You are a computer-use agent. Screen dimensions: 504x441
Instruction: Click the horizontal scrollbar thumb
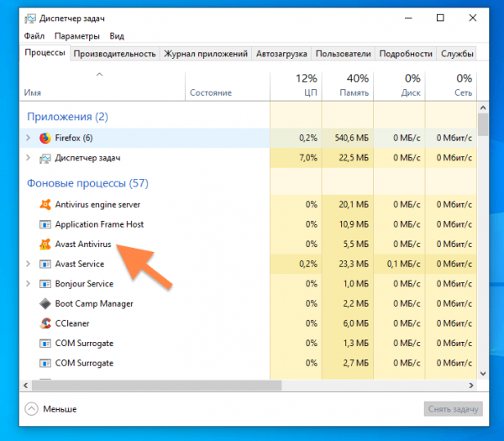point(156,386)
